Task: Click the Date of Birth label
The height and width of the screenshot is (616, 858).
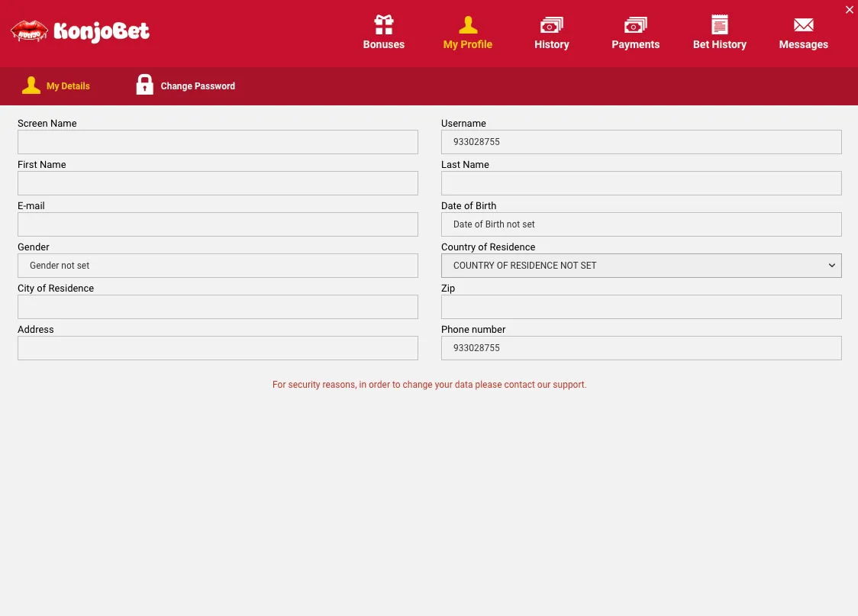Action: pos(469,205)
